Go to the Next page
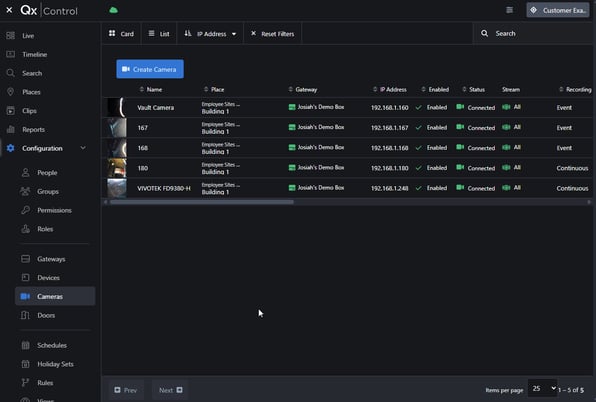This screenshot has width=596, height=402. 170,390
